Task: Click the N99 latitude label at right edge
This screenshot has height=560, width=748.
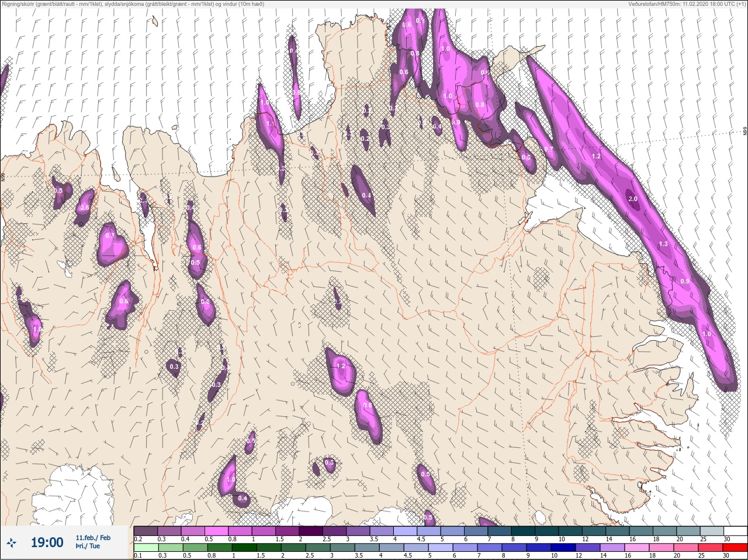Action: [745, 132]
